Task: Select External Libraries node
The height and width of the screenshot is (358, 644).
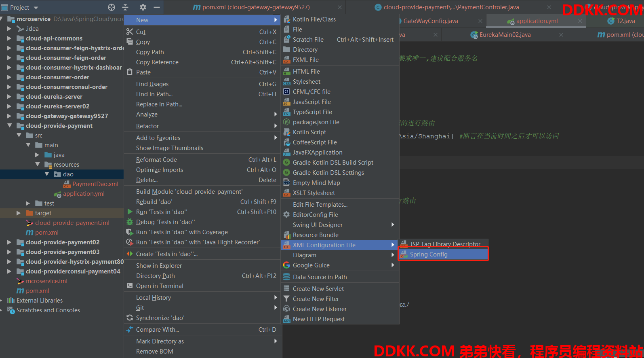Action: point(40,301)
